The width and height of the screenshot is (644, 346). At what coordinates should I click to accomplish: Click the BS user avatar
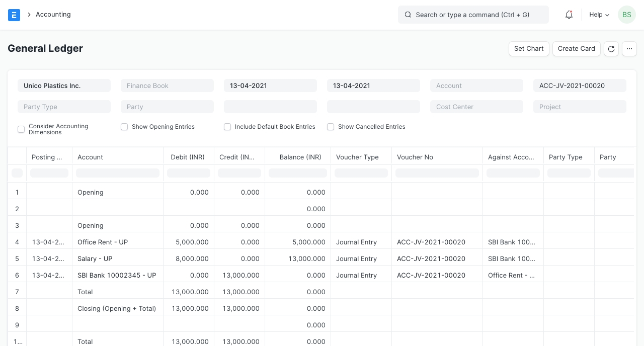pyautogui.click(x=626, y=15)
